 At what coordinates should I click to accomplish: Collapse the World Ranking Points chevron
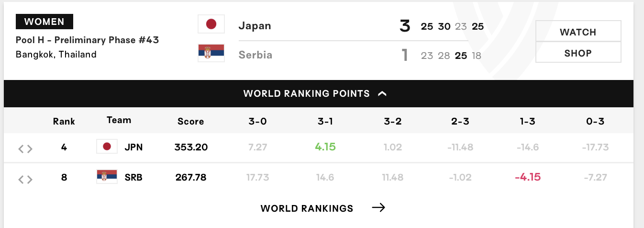[382, 94]
